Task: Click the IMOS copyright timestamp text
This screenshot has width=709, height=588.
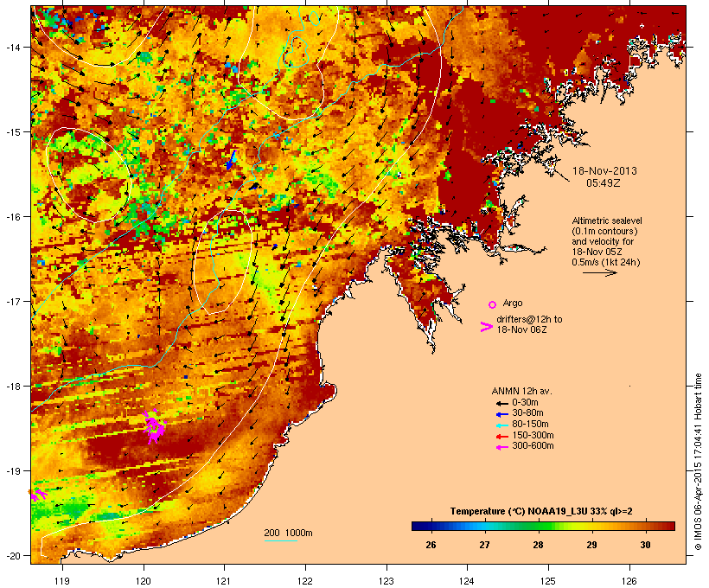Action: coord(698,462)
